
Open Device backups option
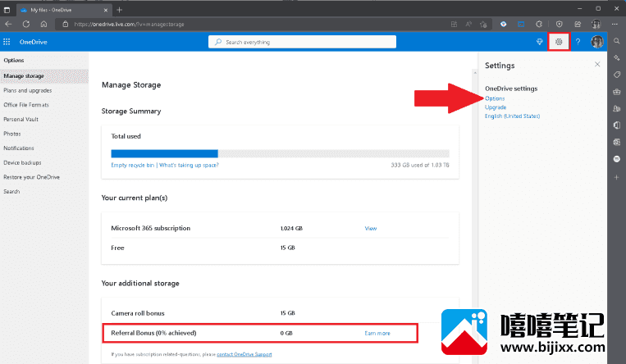click(22, 163)
